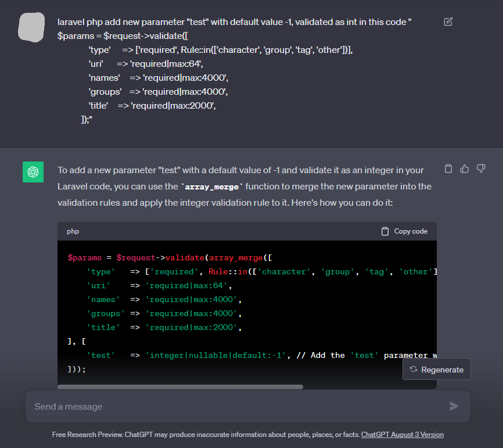Click the 'test' integer rule code line
This screenshot has width=503, height=448.
[232, 355]
